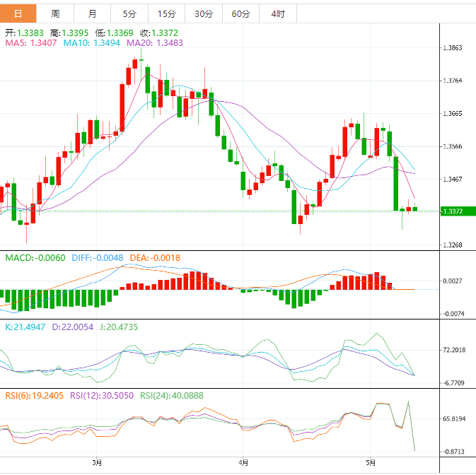Screen dimensions: 476x475
Task: Click the K value in KDJ panel
Action: click(x=25, y=328)
